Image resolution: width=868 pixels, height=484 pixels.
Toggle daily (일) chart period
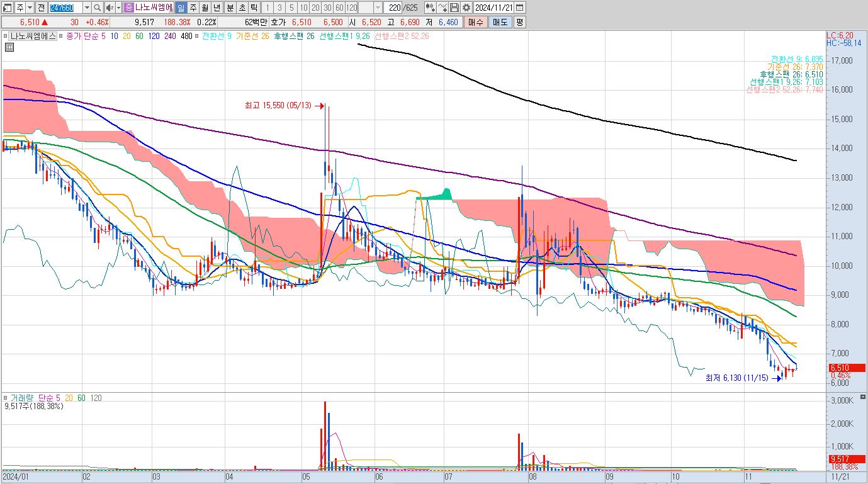(181, 8)
